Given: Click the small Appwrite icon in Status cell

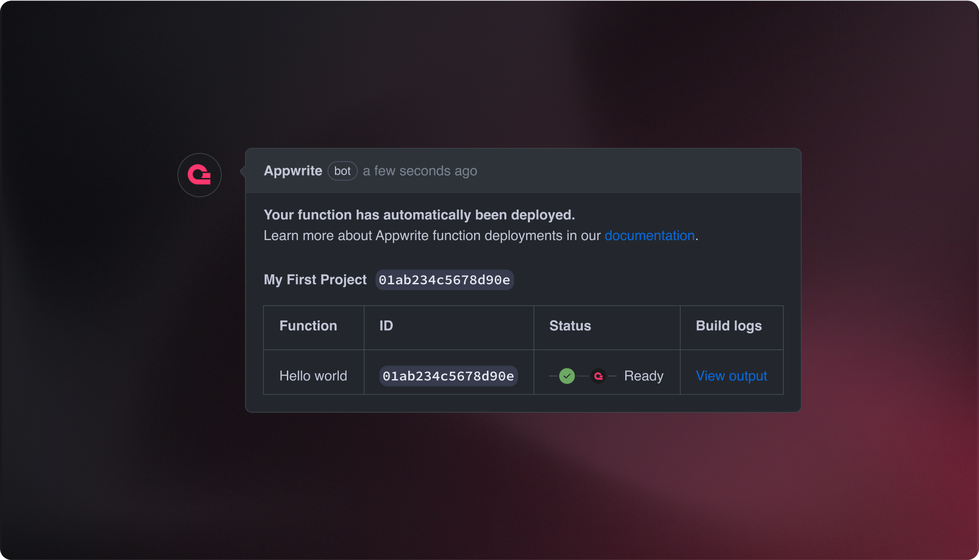Looking at the screenshot, I should click(598, 376).
